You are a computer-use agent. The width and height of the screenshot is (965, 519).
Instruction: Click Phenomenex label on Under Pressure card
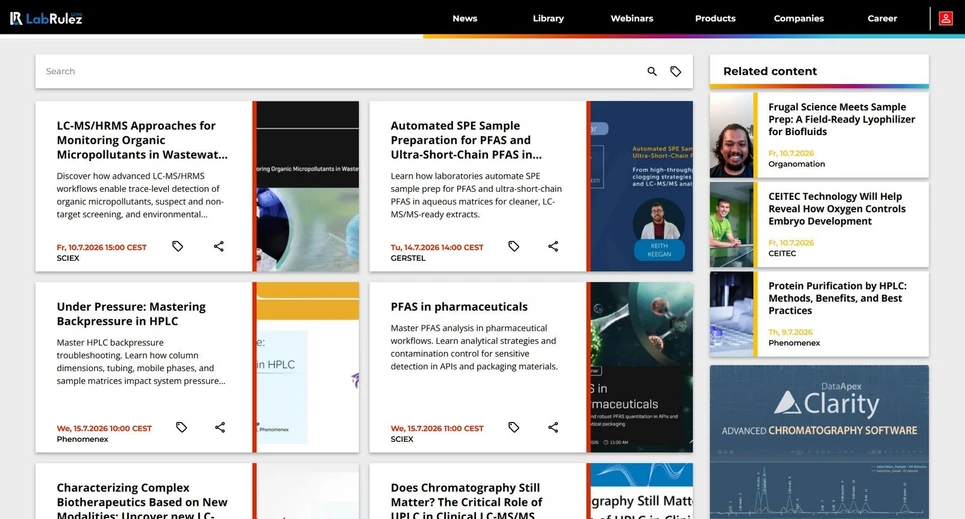[82, 439]
